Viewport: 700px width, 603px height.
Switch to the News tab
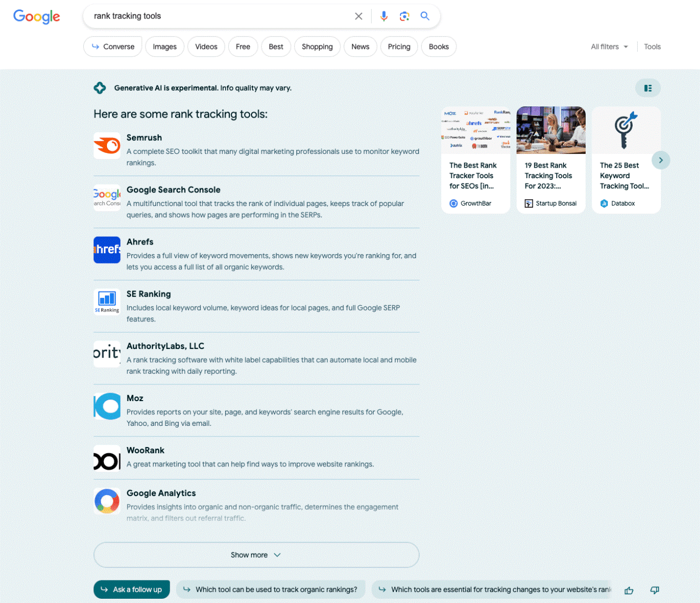click(x=361, y=47)
